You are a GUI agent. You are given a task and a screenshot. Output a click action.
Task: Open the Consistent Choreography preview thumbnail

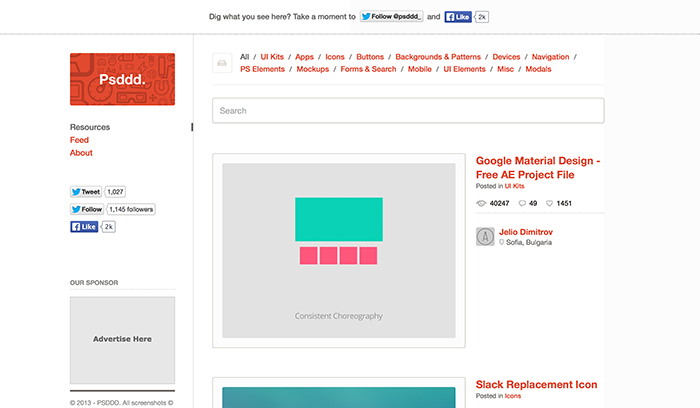(x=339, y=250)
